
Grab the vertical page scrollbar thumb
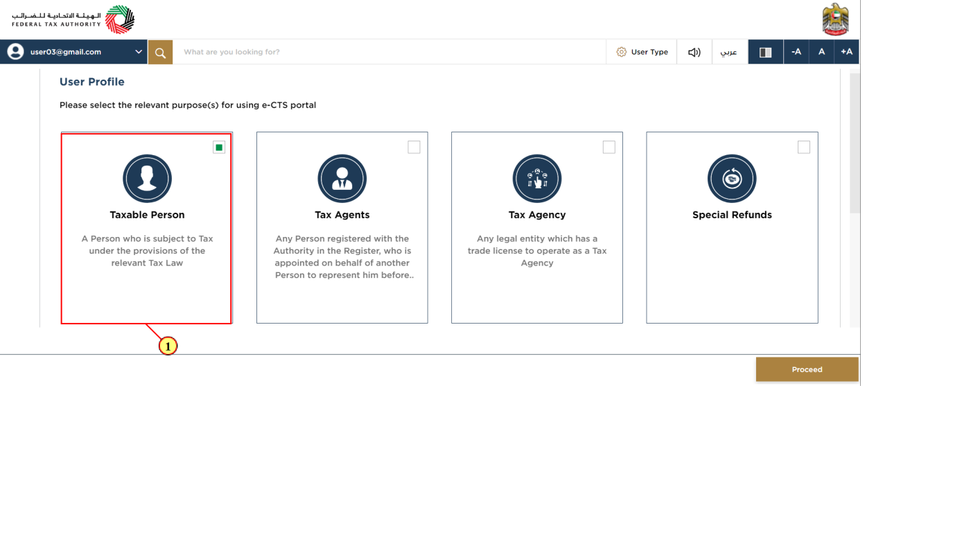coord(855,143)
